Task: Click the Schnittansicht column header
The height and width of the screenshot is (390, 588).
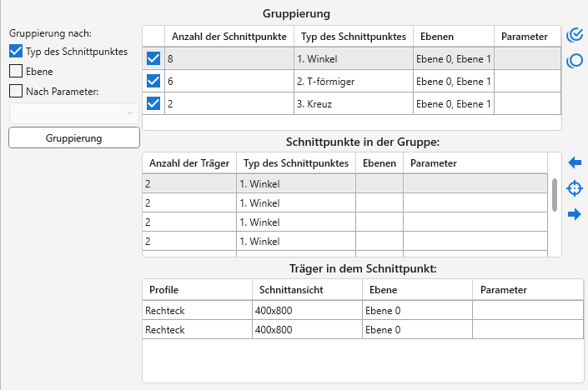Action: (x=305, y=290)
